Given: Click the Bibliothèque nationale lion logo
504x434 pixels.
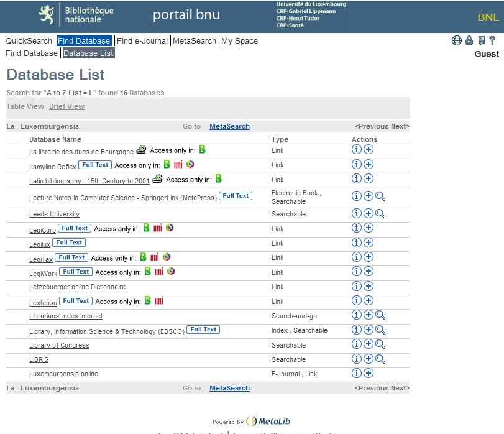Looking at the screenshot, I should [x=47, y=14].
